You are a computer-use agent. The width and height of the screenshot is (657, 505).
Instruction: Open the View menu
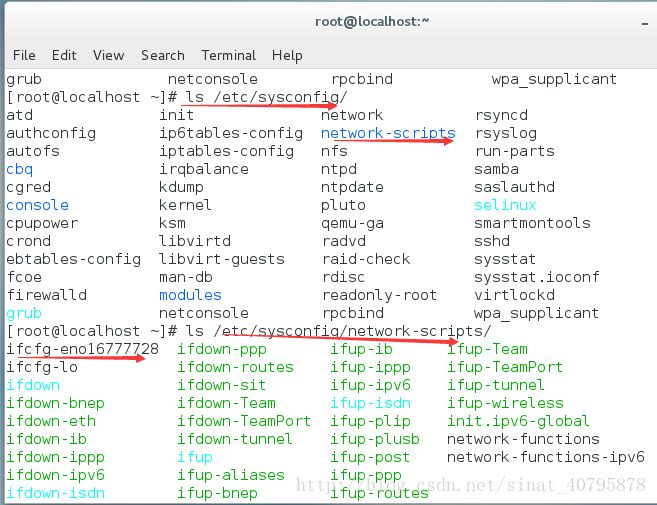[108, 55]
